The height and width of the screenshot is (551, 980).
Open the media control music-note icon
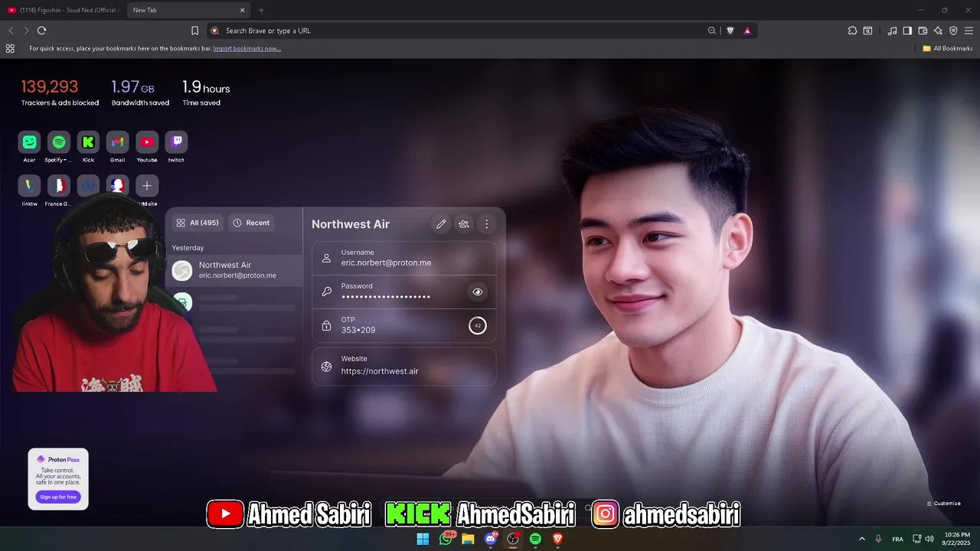(892, 31)
